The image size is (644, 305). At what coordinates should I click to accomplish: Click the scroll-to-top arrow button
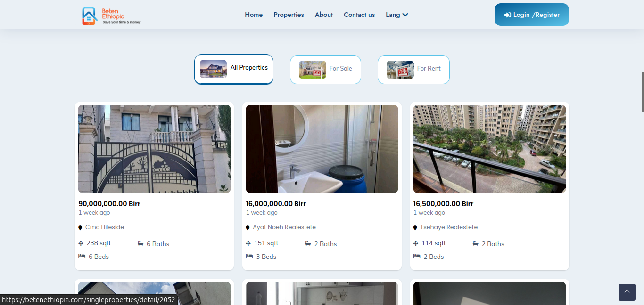[627, 292]
